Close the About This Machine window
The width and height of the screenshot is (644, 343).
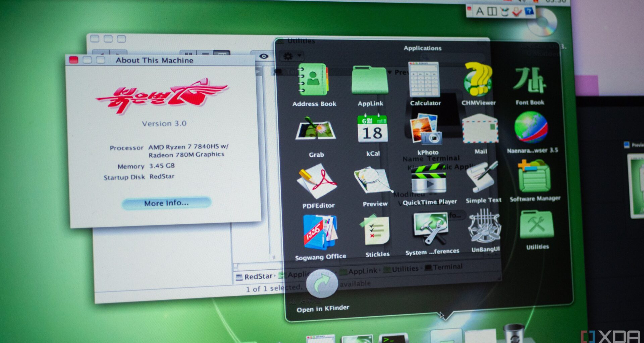(74, 60)
